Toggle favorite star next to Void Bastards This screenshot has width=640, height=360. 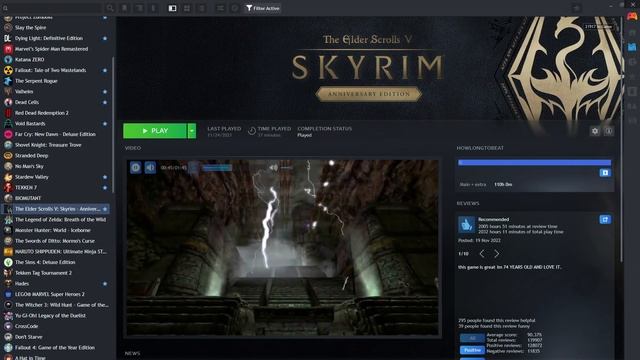(105, 124)
